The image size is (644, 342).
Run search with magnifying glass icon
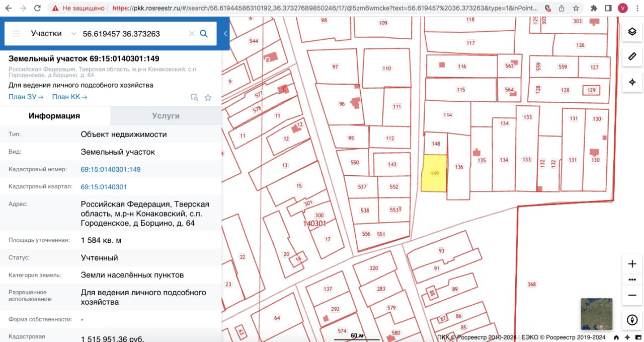tap(204, 34)
